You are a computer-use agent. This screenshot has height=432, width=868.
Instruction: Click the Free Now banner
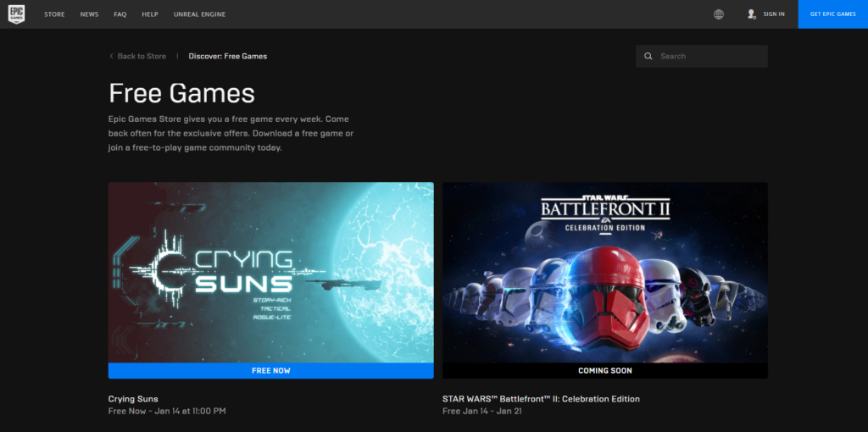point(270,371)
